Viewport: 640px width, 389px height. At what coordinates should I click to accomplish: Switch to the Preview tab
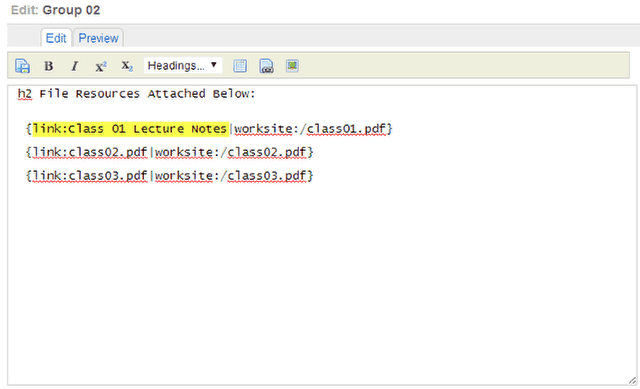[98, 38]
